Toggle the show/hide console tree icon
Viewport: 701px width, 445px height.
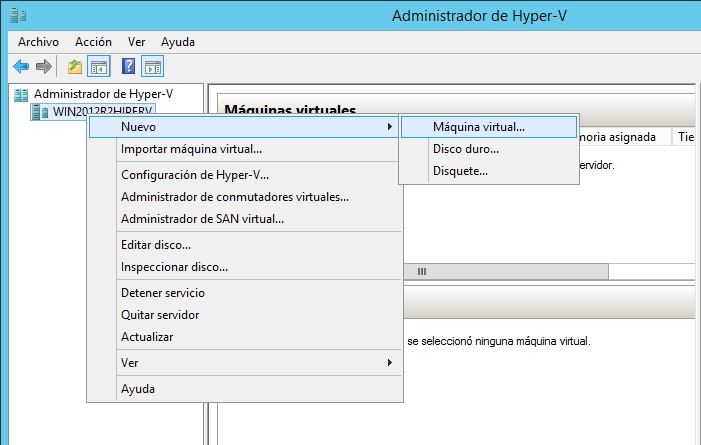coord(99,66)
